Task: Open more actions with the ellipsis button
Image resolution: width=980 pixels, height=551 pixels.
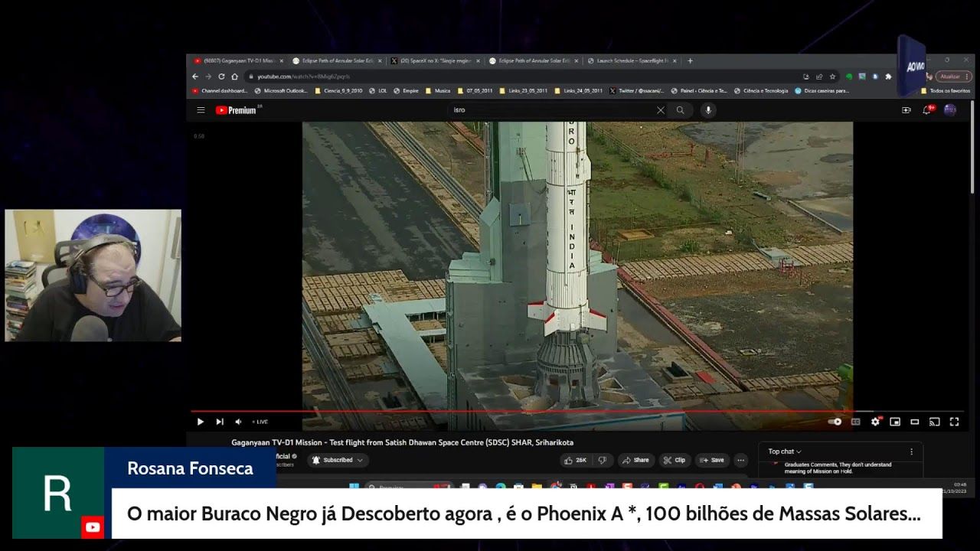Action: 740,460
